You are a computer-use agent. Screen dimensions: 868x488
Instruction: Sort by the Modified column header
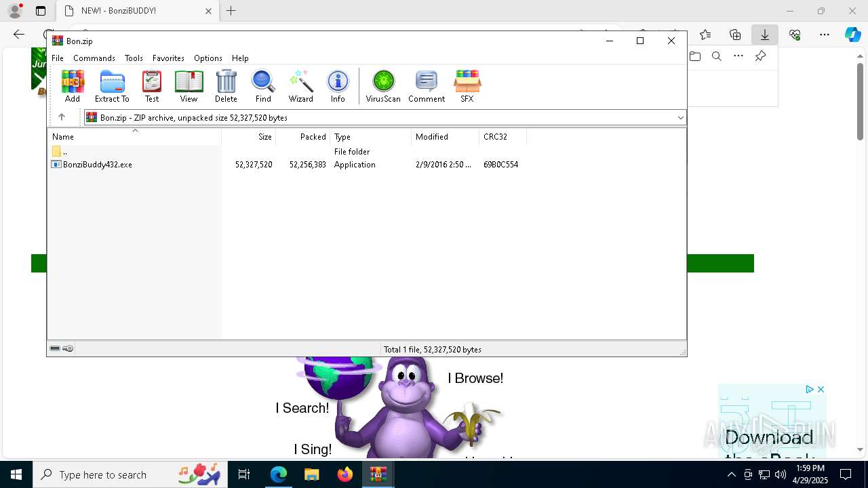(x=446, y=137)
